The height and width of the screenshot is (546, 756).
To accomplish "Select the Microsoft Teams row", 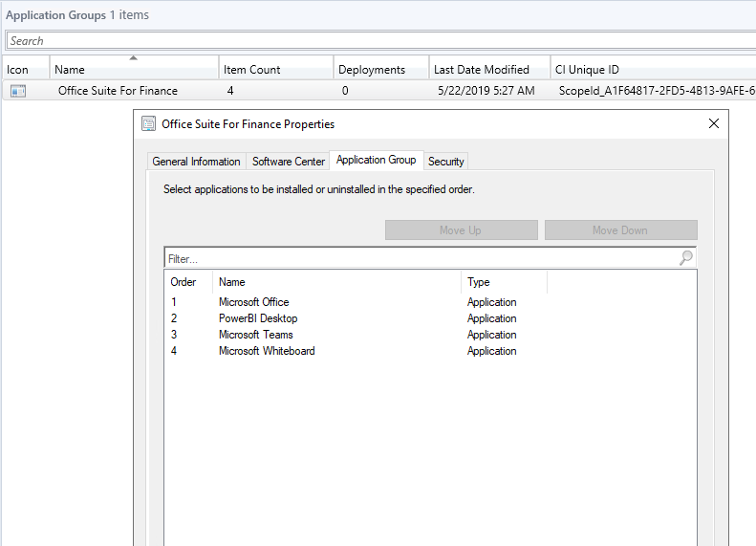I will pyautogui.click(x=430, y=335).
